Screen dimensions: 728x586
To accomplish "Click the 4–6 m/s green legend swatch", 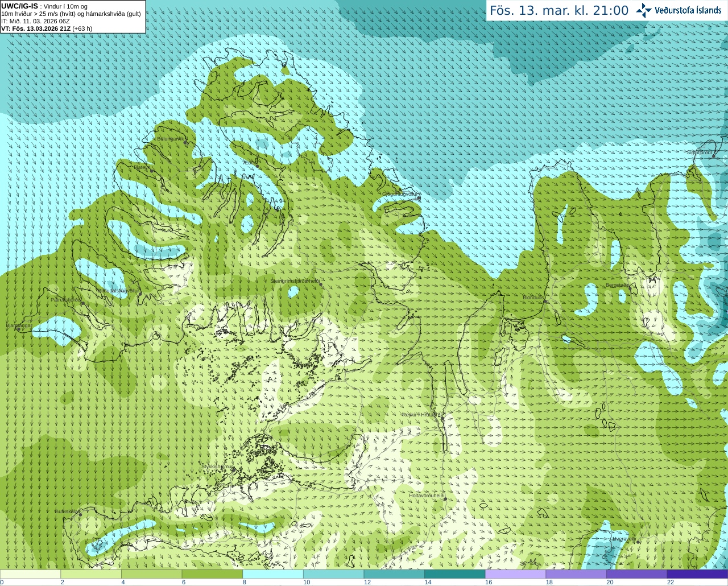I will (151, 574).
